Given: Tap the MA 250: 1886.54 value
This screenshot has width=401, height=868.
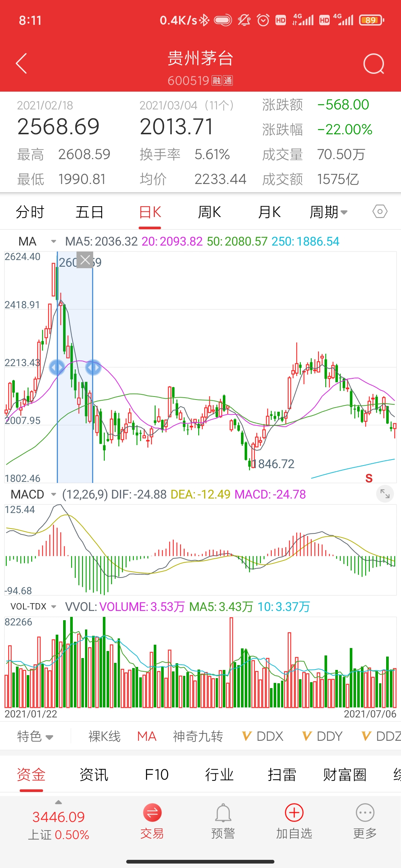Looking at the screenshot, I should 306,241.
